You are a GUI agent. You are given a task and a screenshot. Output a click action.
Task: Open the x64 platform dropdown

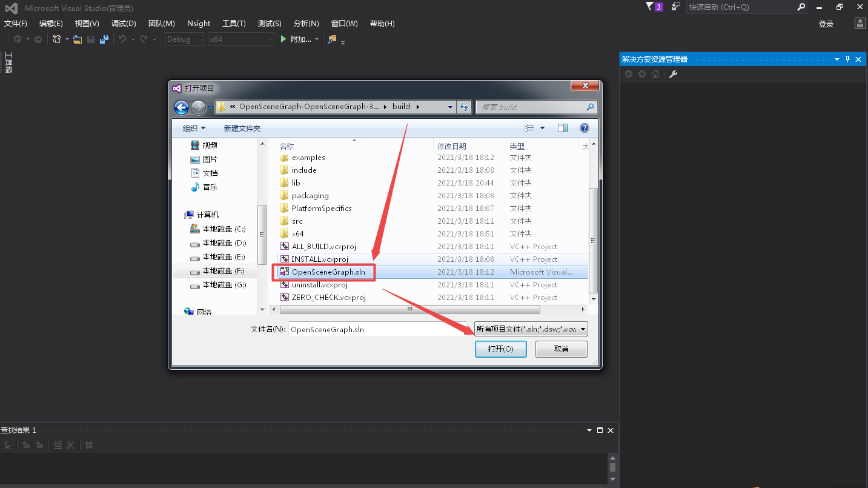(x=241, y=39)
